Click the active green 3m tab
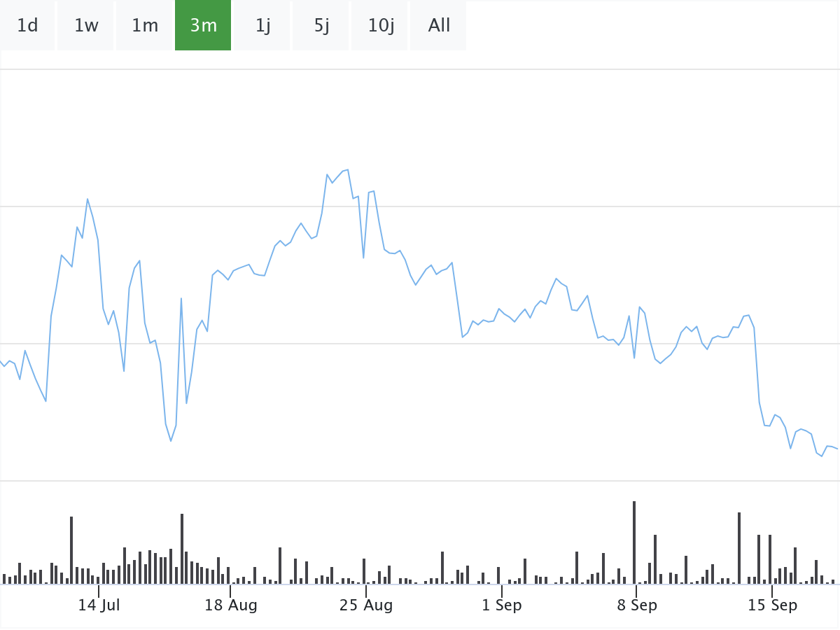840x630 pixels. [x=203, y=26]
